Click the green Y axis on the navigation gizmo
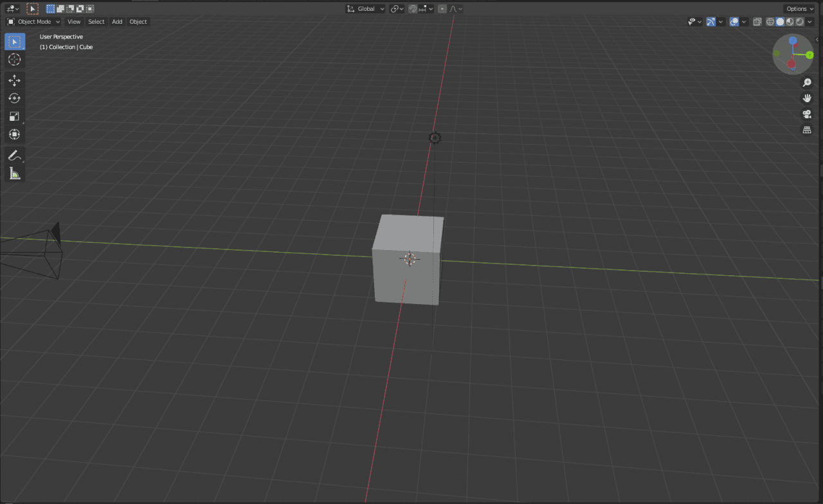 pyautogui.click(x=809, y=54)
